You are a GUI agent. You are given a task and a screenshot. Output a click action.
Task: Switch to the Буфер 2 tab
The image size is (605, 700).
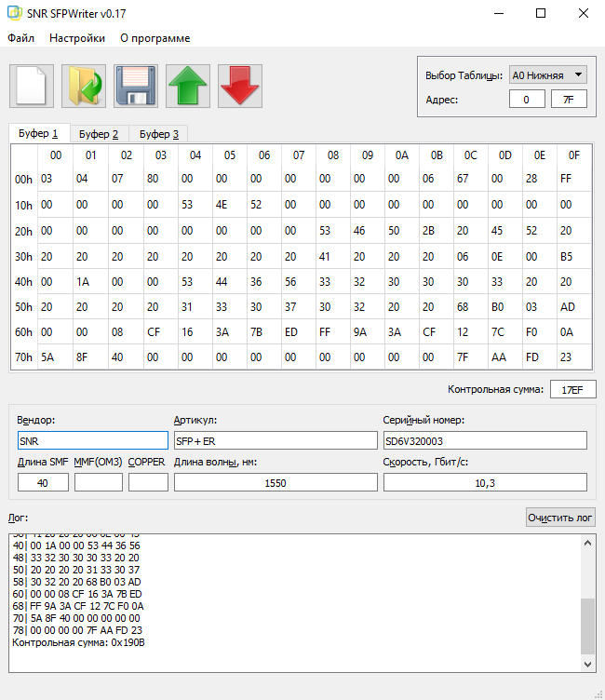click(x=99, y=134)
